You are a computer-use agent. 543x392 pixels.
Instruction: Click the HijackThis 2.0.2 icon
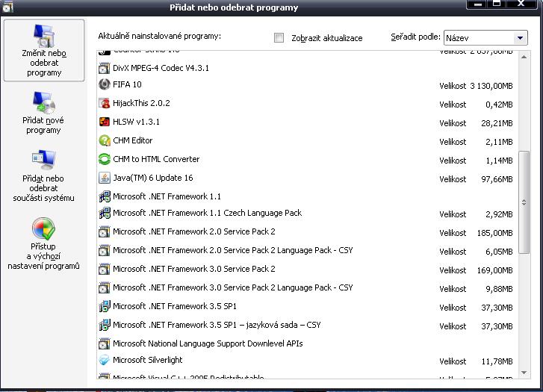coord(105,103)
